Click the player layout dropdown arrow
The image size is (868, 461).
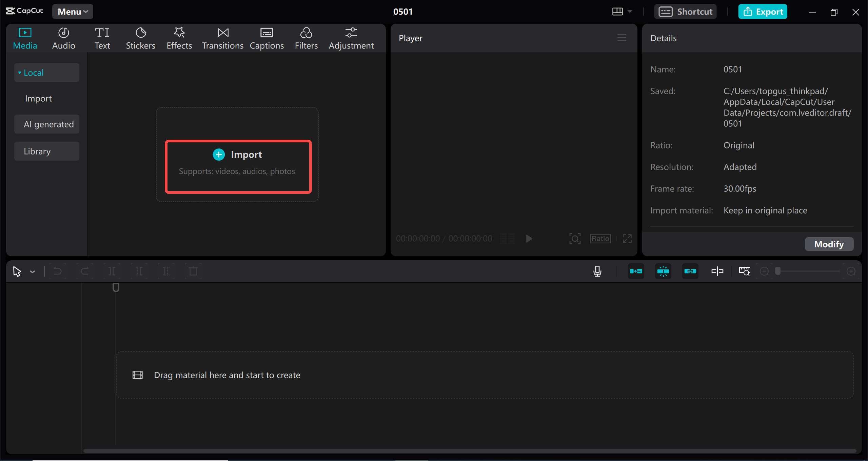630,11
